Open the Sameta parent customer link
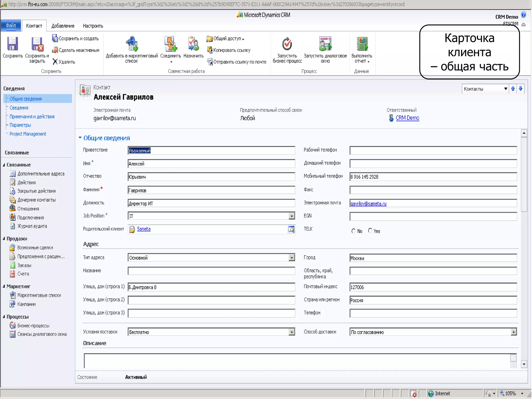 144,229
